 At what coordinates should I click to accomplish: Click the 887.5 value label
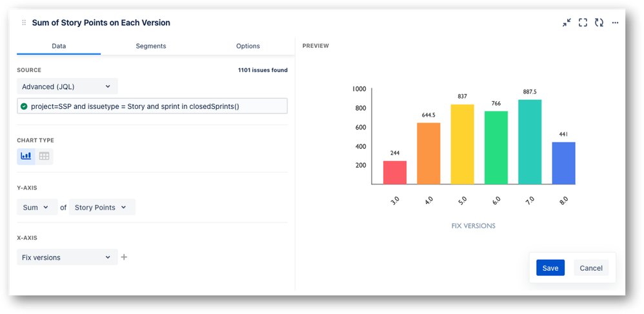(530, 92)
